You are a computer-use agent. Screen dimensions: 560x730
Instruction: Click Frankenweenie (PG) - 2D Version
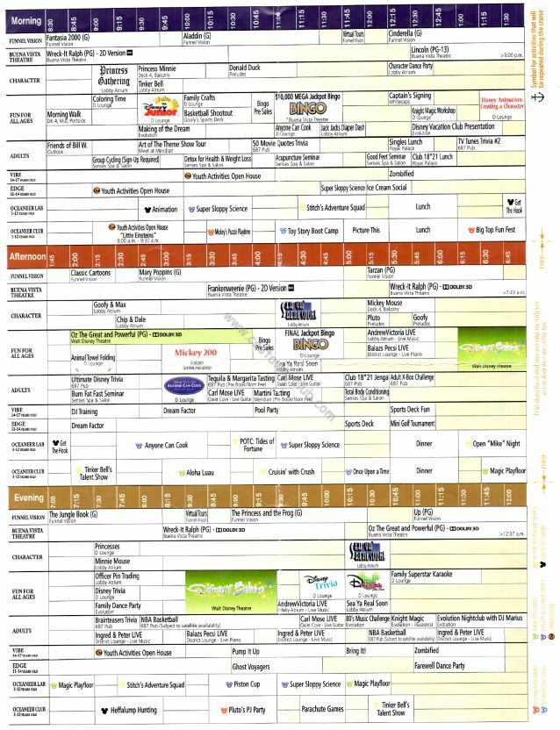click(x=251, y=289)
